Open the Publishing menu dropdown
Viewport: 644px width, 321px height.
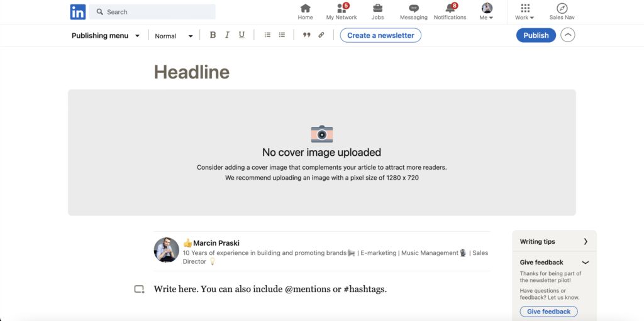pyautogui.click(x=105, y=36)
